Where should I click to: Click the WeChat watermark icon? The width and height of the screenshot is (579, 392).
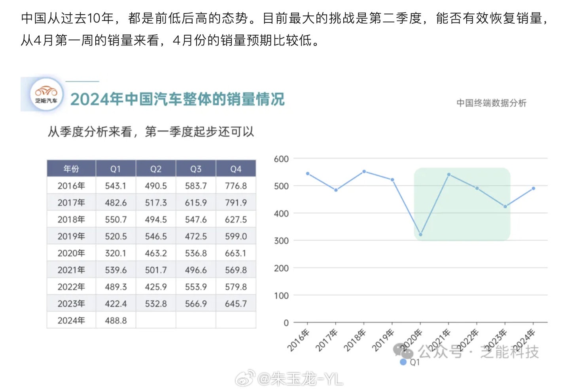click(403, 351)
